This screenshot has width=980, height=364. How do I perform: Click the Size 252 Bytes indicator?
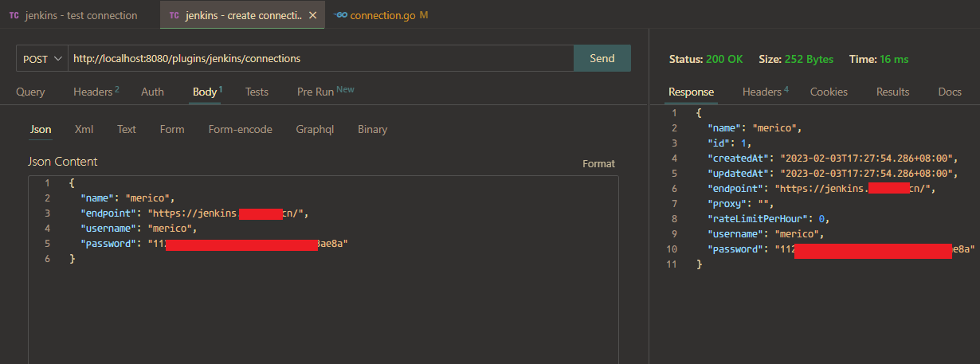pos(796,59)
